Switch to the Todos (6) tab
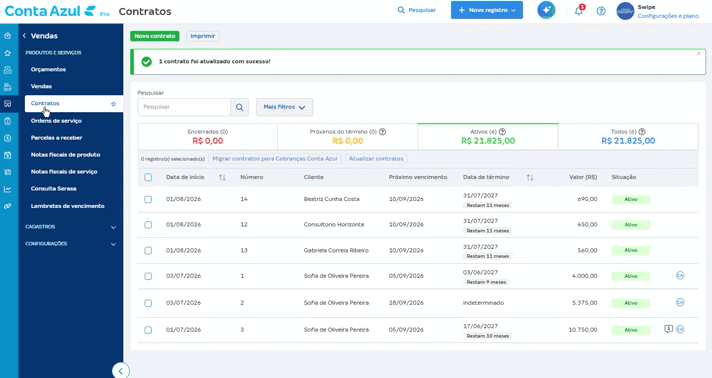Image resolution: width=712 pixels, height=378 pixels. 628,137
